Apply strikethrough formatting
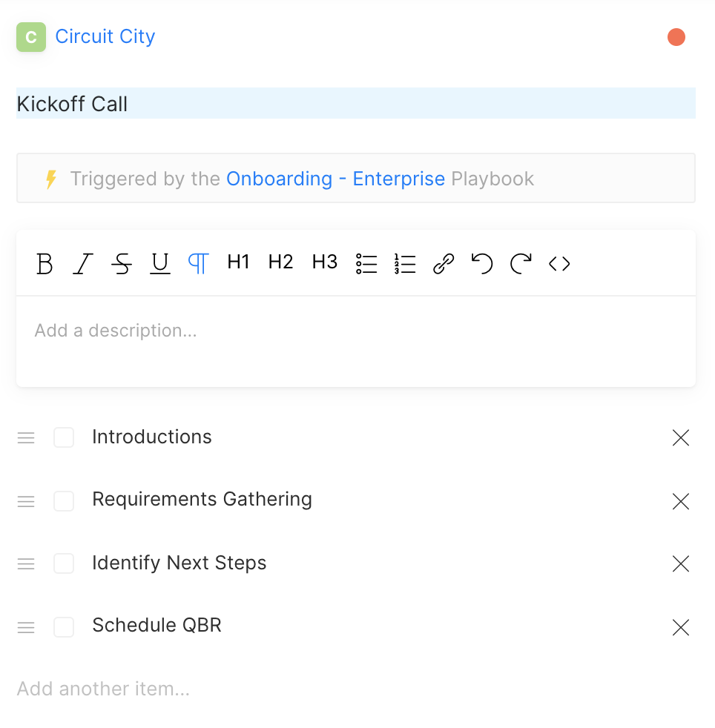Viewport: 715px width, 728px height. pyautogui.click(x=122, y=264)
